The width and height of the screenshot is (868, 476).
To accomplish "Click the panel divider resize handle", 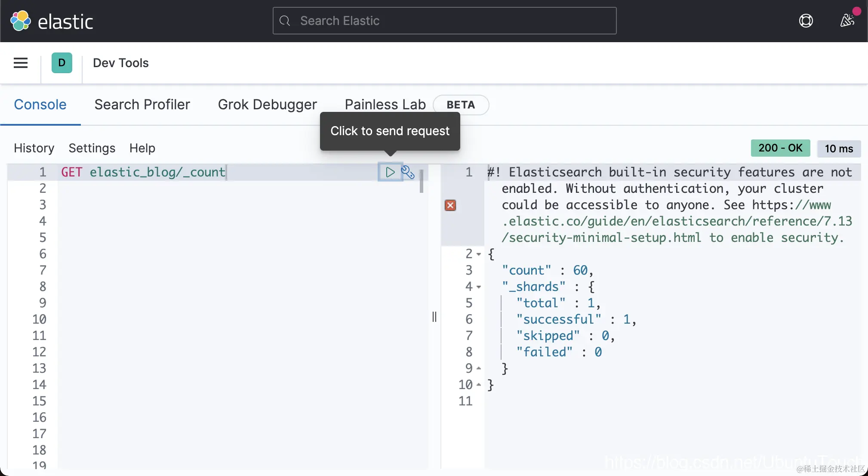I will pyautogui.click(x=434, y=317).
